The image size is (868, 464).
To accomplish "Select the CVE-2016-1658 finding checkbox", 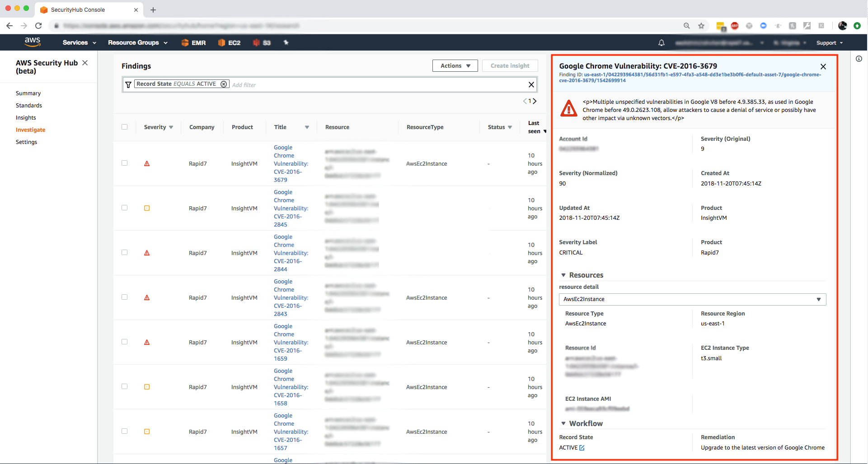I will click(x=124, y=386).
